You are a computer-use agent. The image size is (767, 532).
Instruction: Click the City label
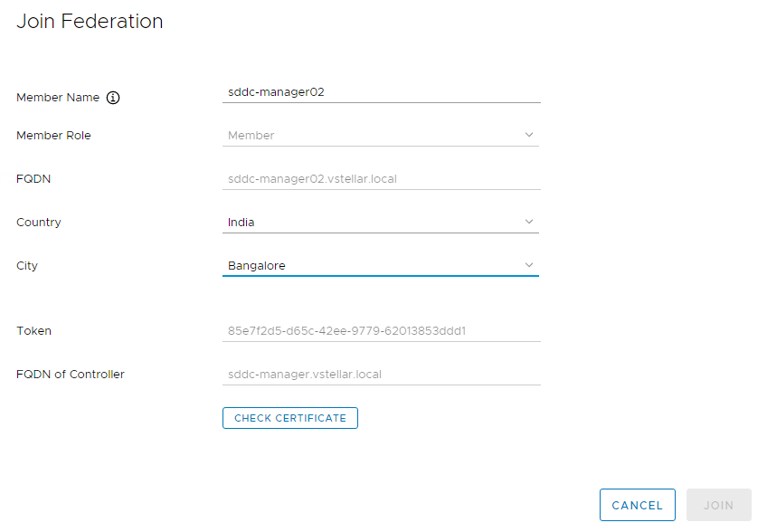click(x=27, y=266)
